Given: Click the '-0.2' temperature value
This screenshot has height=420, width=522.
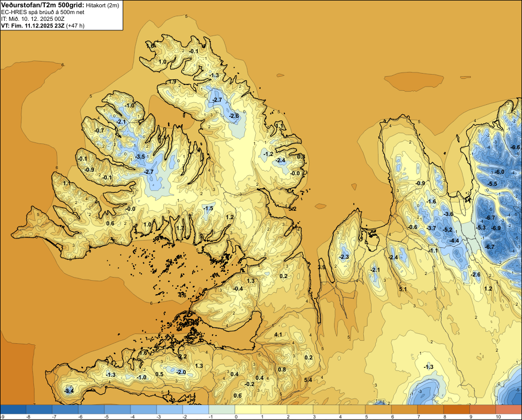Looking at the screenshot, I should click(250, 383).
